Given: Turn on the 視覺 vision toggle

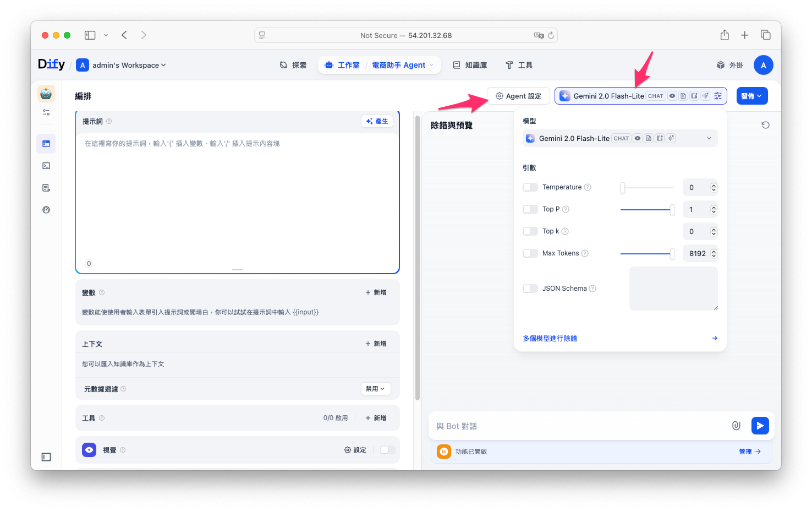Looking at the screenshot, I should pyautogui.click(x=388, y=450).
